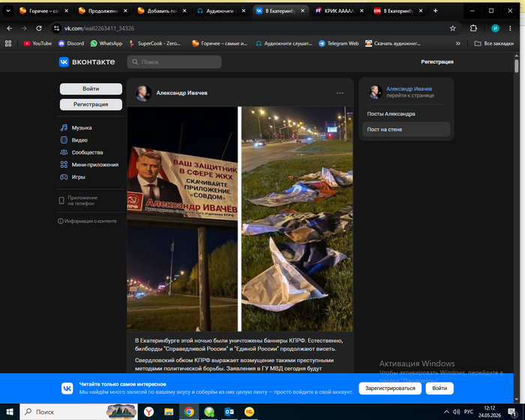Open the "Скачать аудиокниг..." bookmark
Viewport: 525px width, 420px height.
point(393,43)
